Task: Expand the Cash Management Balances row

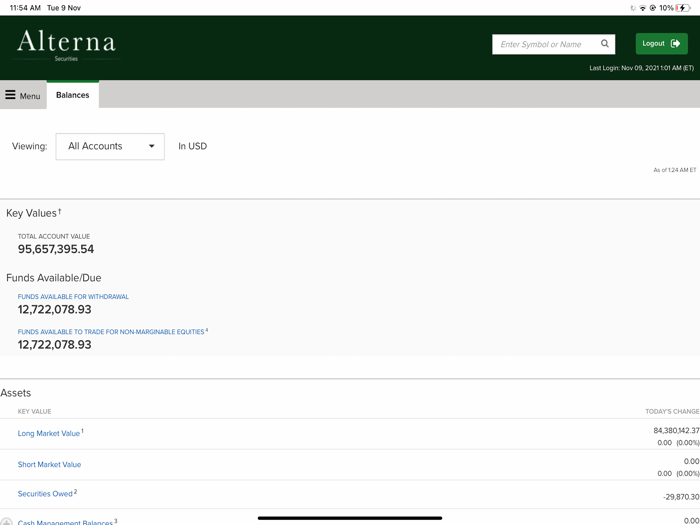Action: click(x=6, y=522)
